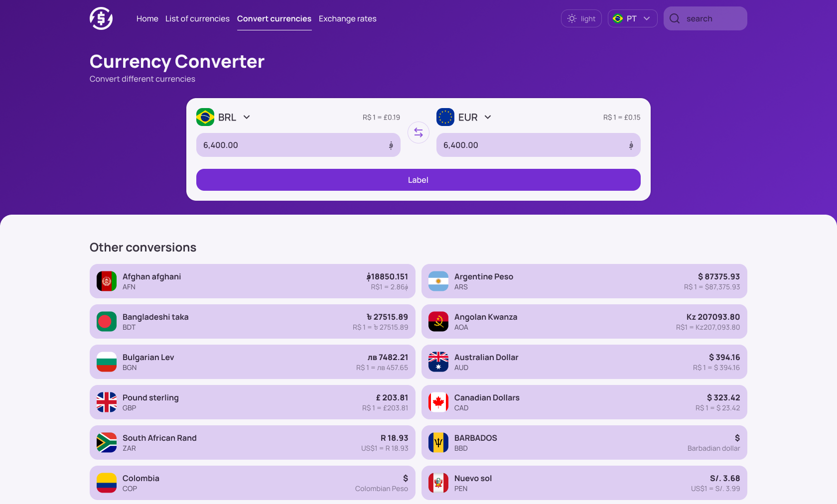Click the Canadian Dollars maple leaf flag icon
837x504 pixels.
tap(438, 402)
